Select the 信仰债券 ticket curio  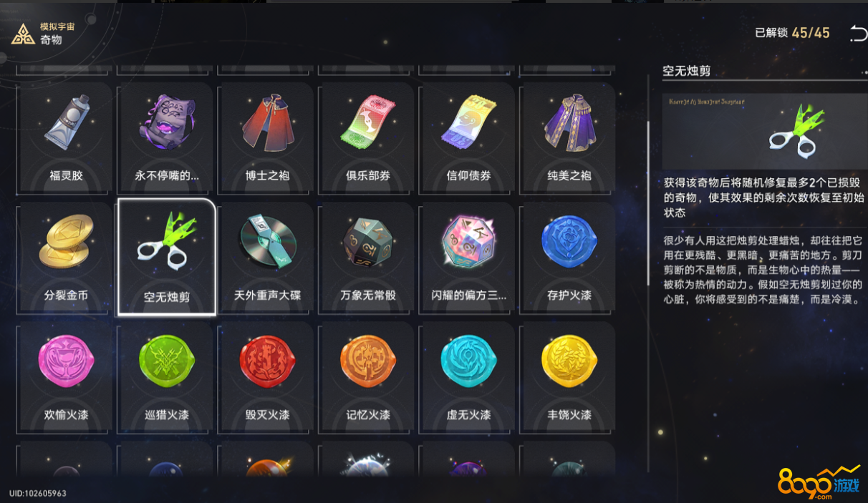pyautogui.click(x=468, y=137)
